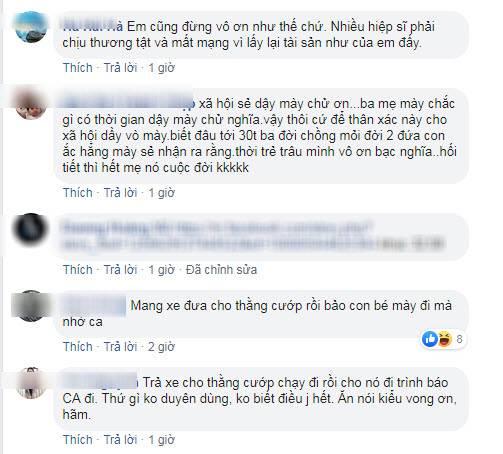This screenshot has width=503, height=454.
Task: Open the last commenter's profile picture
Action: click(31, 383)
